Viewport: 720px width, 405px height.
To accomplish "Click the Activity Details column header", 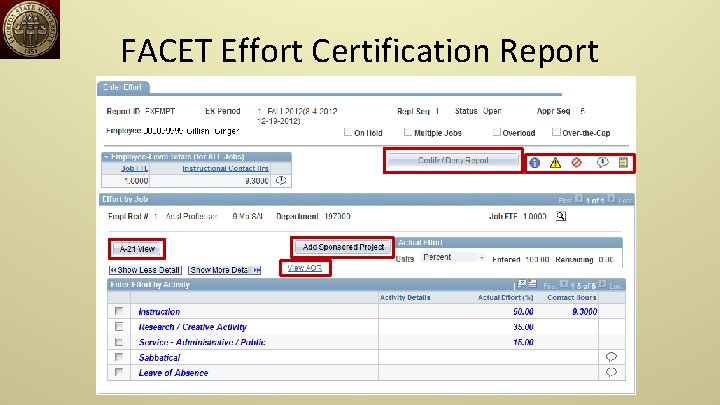I will (405, 298).
